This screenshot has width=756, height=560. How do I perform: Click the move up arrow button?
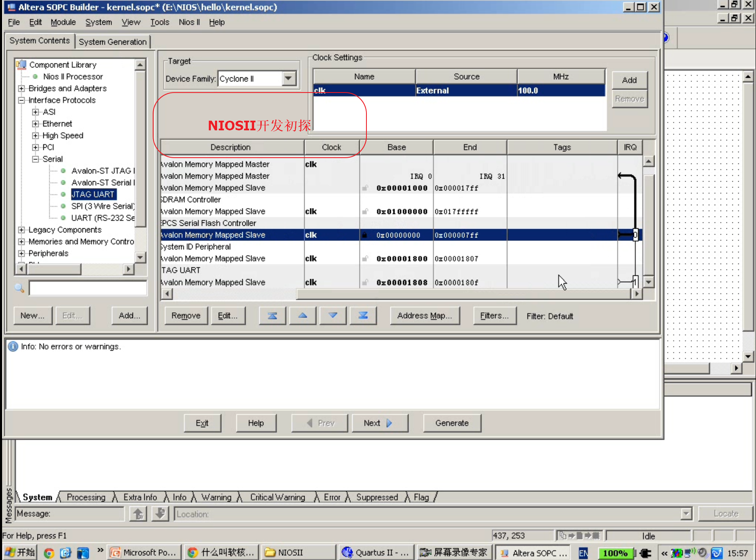pyautogui.click(x=302, y=316)
